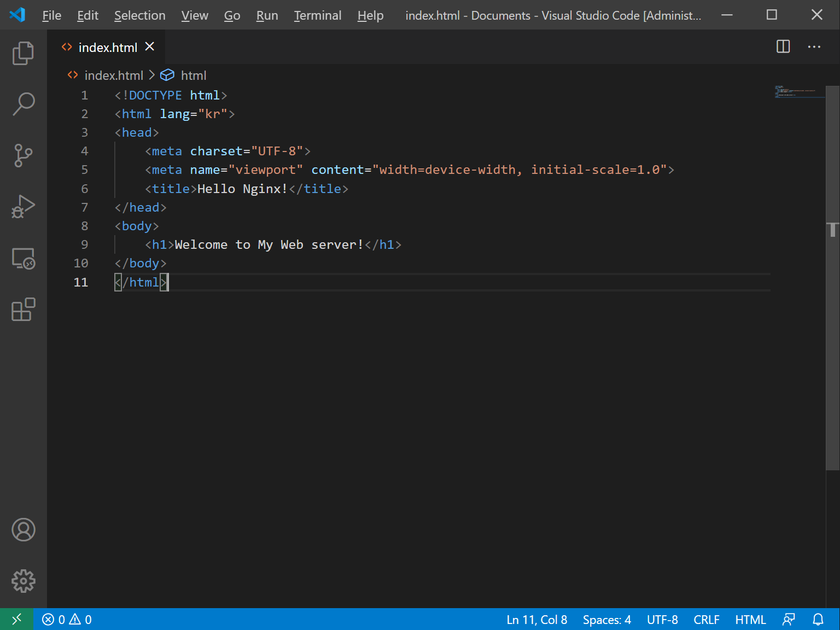Toggle the problems panel via errors count
This screenshot has width=840, height=630.
click(x=67, y=620)
